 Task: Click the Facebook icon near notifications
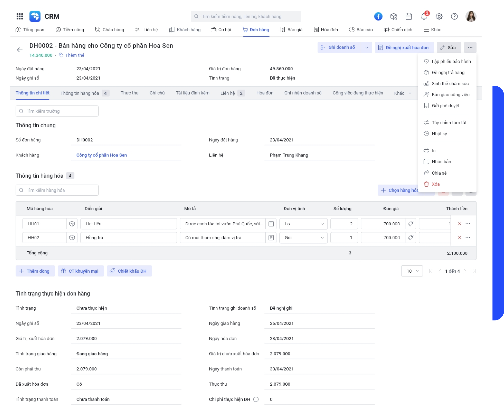[x=378, y=16]
